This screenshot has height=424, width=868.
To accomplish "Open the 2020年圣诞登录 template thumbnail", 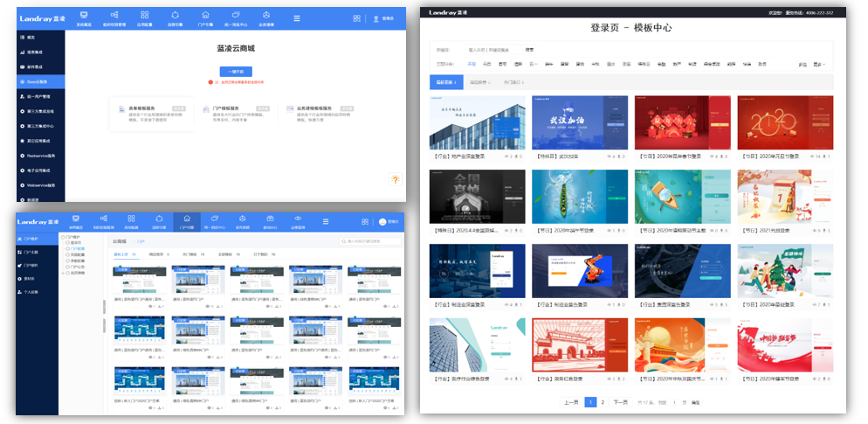I will pos(786,271).
